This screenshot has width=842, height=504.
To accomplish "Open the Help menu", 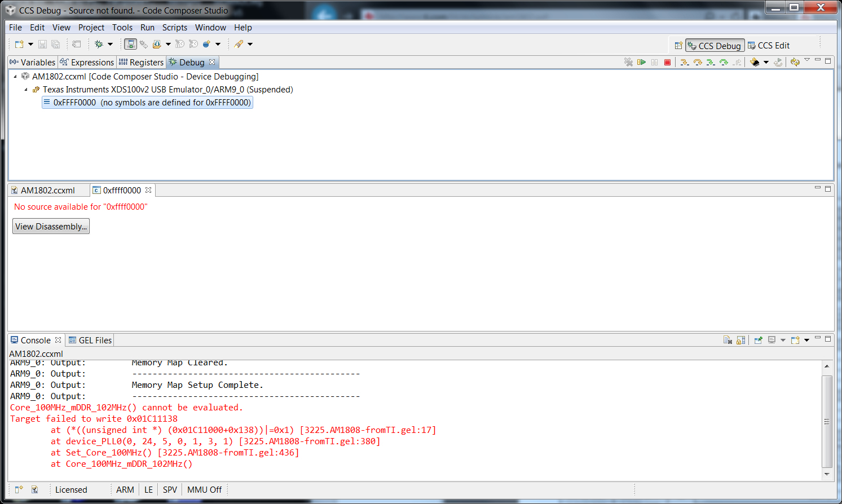I will pyautogui.click(x=243, y=28).
